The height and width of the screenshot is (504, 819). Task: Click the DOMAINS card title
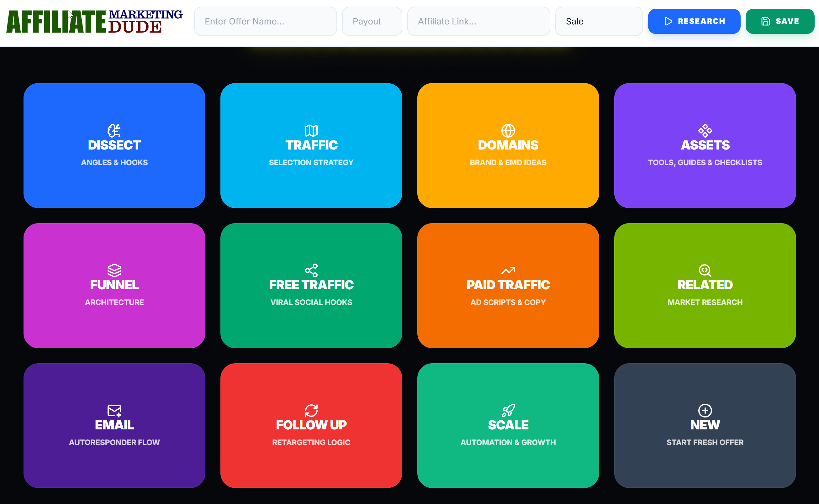coord(508,145)
